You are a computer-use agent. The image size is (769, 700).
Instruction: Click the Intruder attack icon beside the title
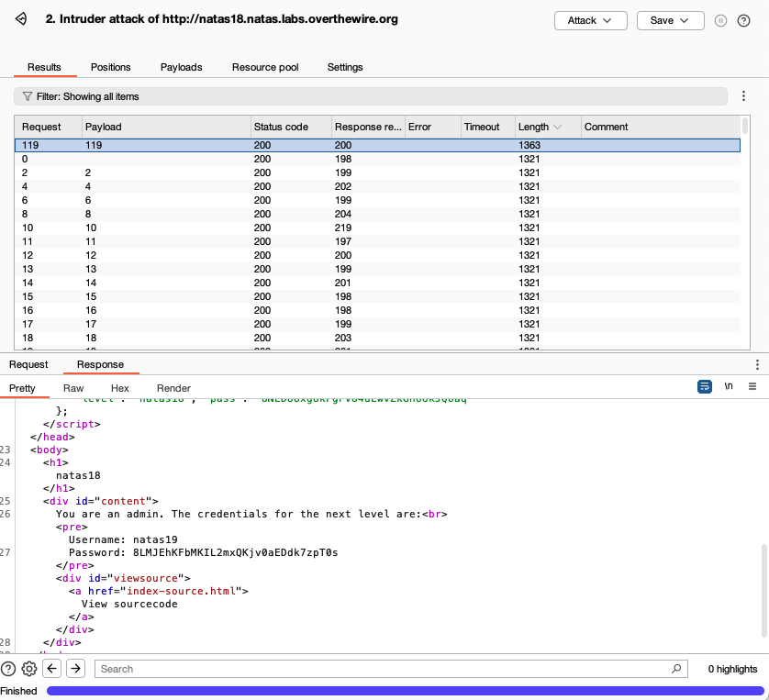pos(21,19)
